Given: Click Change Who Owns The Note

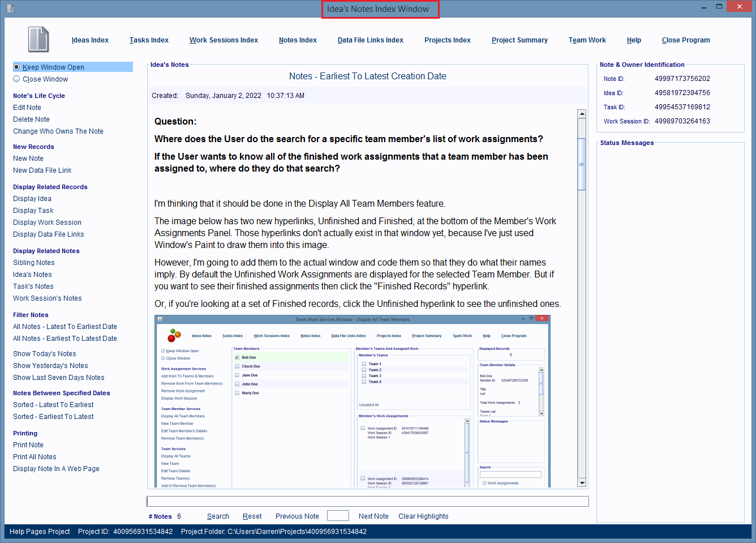Looking at the screenshot, I should [x=58, y=131].
